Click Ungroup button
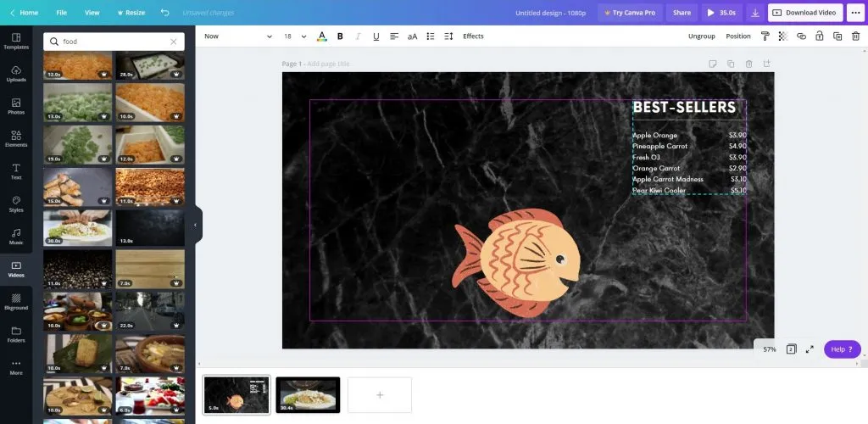868x424 pixels. coord(701,36)
